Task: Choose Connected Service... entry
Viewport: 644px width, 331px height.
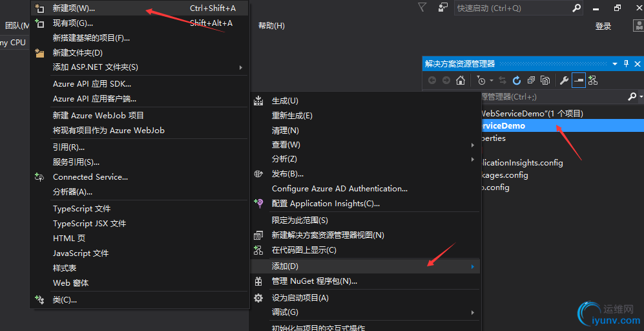Action: (x=140, y=176)
